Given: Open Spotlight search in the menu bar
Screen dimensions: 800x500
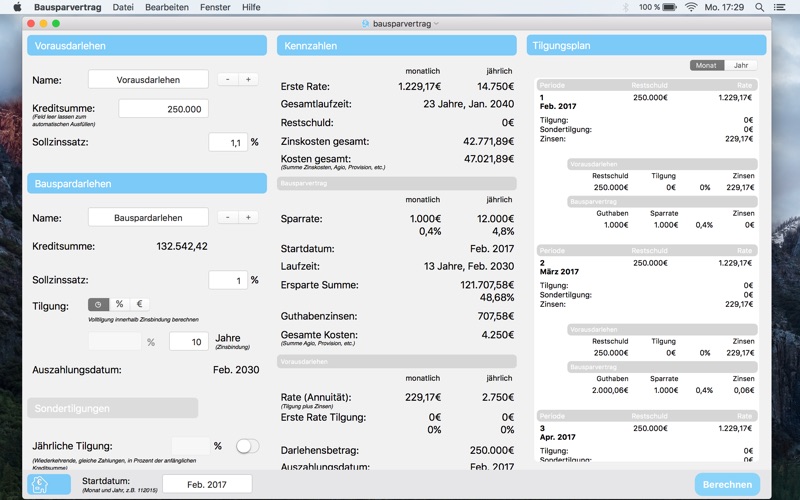Looking at the screenshot, I should coord(759,7).
